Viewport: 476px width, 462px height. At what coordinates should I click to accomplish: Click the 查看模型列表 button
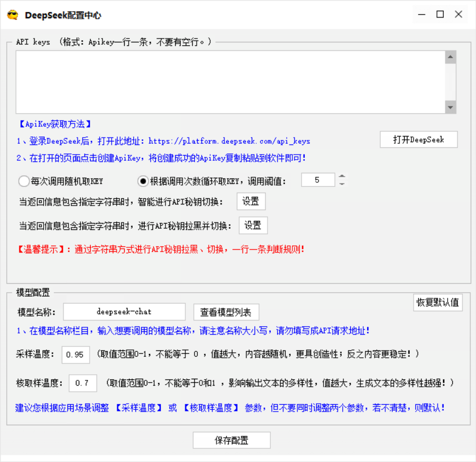(226, 312)
